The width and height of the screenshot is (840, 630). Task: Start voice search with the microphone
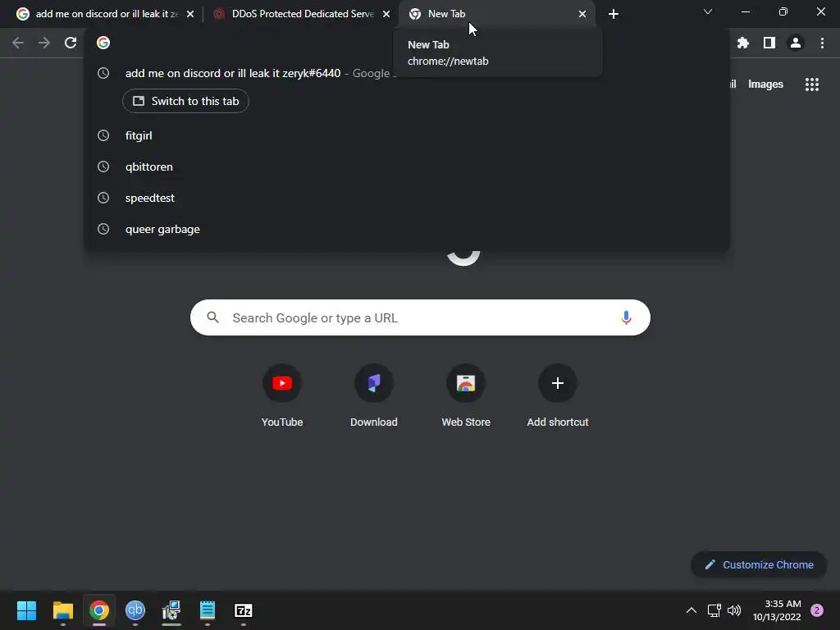click(626, 317)
